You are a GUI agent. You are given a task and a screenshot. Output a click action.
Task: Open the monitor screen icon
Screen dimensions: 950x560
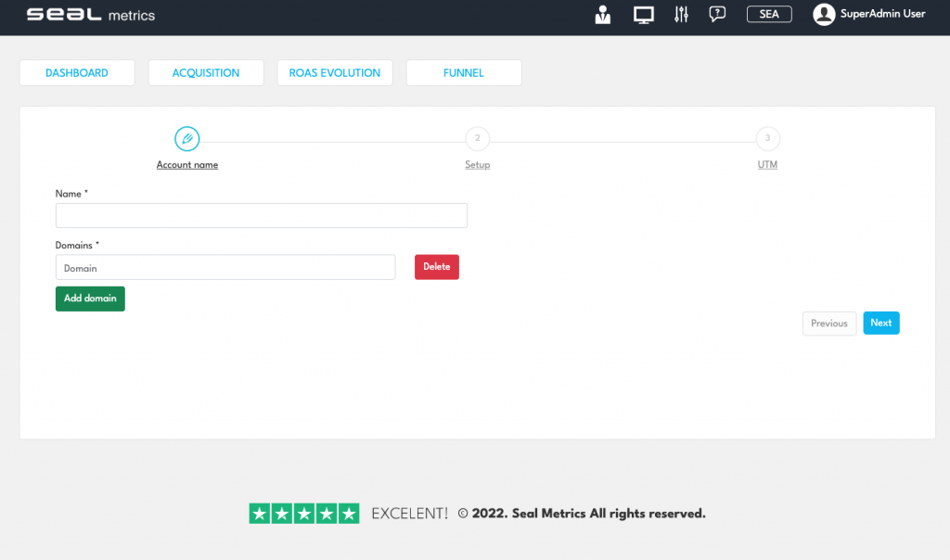click(643, 15)
